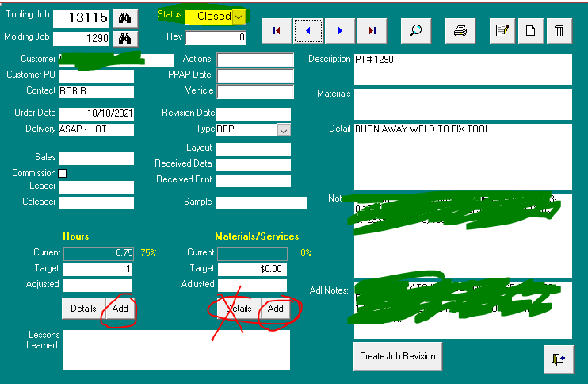Click binoculars icon next to Molding Job

pyautogui.click(x=124, y=38)
